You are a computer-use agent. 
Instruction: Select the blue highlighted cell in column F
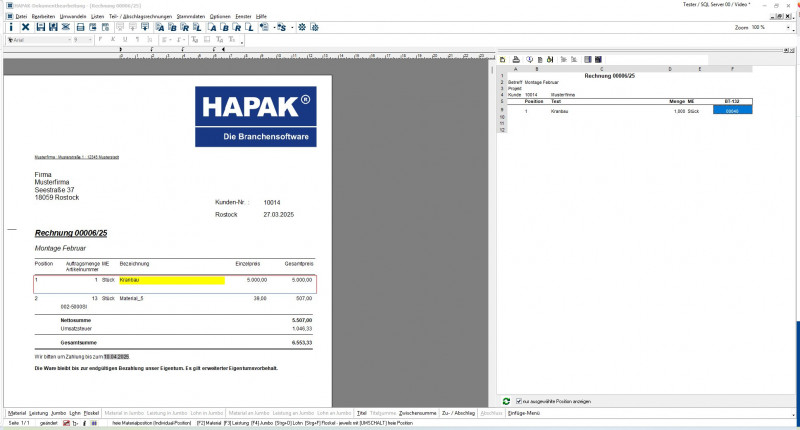(732, 110)
